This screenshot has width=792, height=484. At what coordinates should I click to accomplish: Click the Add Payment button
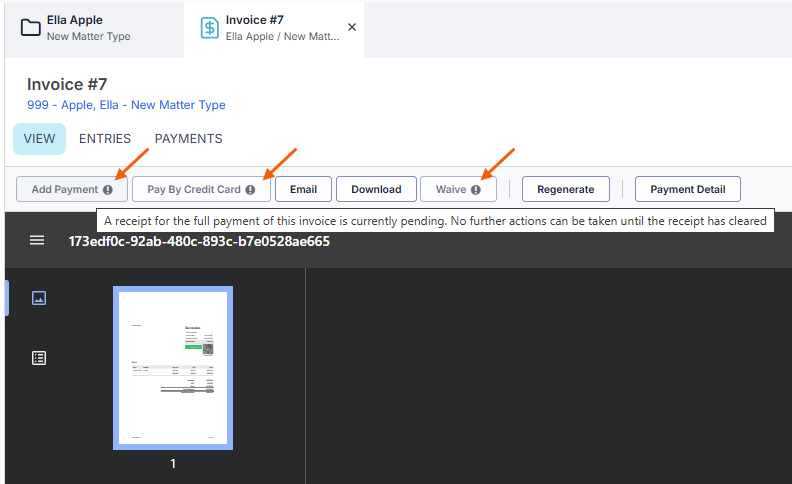[x=72, y=189]
